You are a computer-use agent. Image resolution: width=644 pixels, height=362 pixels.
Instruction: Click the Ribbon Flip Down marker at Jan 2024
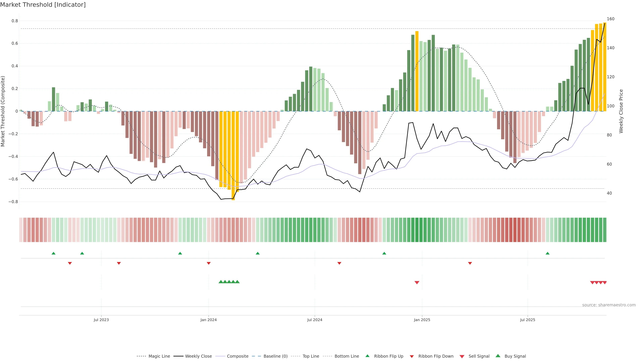208,263
